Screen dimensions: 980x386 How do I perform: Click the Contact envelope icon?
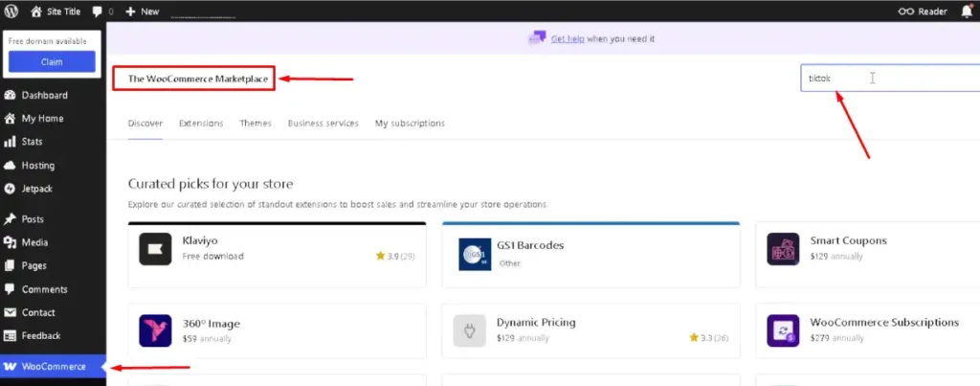[x=10, y=312]
